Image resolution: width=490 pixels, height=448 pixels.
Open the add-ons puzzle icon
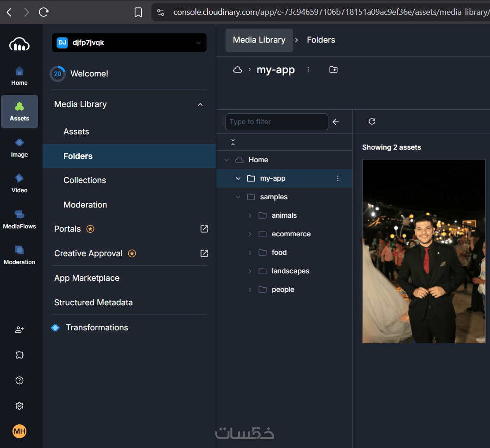(x=19, y=355)
